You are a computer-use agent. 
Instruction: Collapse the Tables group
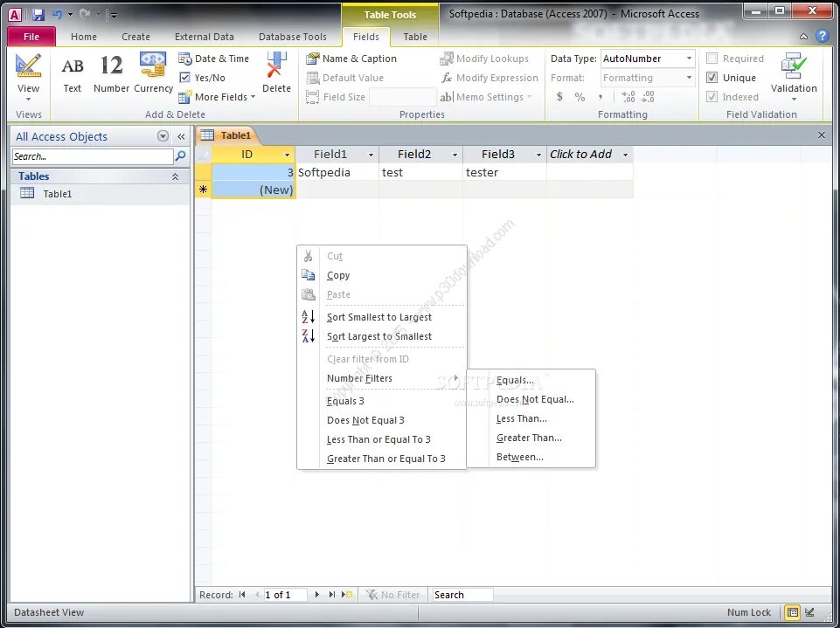[175, 176]
